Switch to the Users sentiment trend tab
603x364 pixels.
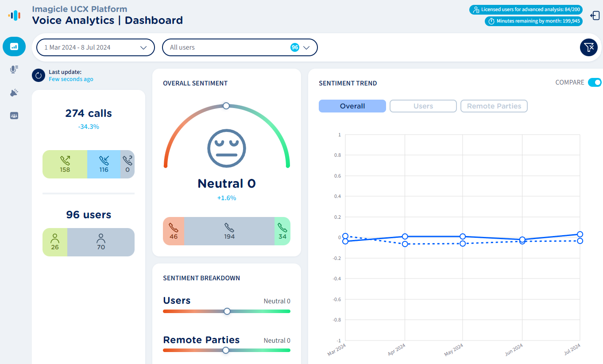tap(423, 106)
